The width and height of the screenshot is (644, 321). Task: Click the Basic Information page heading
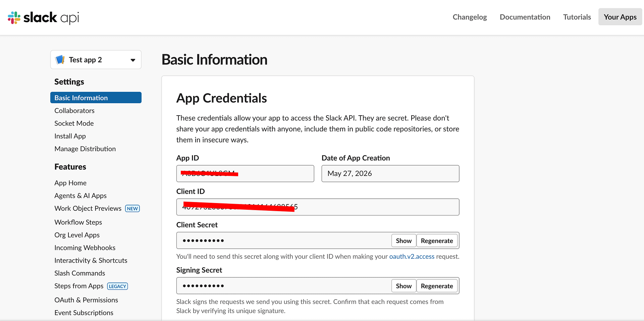(x=215, y=60)
